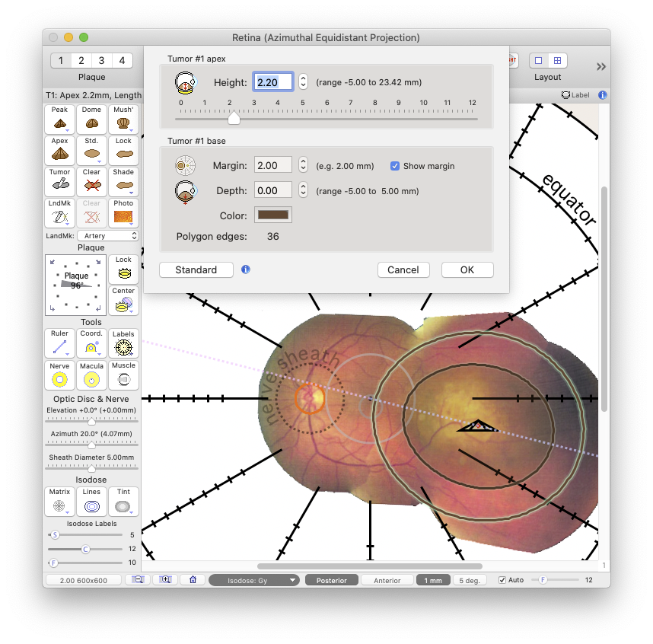
Task: Open the LandMk Artery dropdown
Action: 110,236
